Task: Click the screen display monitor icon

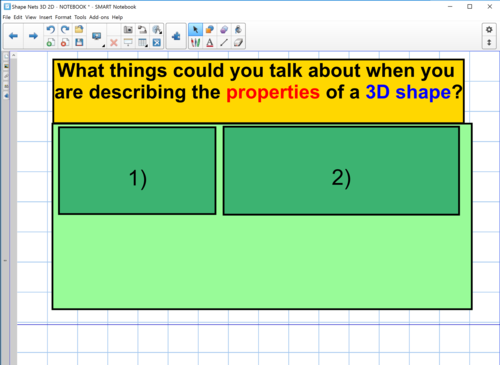Action: click(x=96, y=36)
